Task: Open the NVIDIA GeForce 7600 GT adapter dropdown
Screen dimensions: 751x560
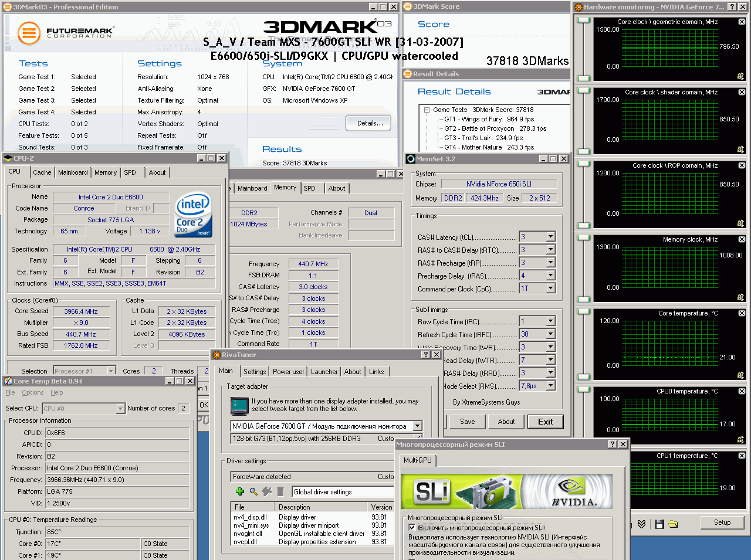Action: click(417, 426)
